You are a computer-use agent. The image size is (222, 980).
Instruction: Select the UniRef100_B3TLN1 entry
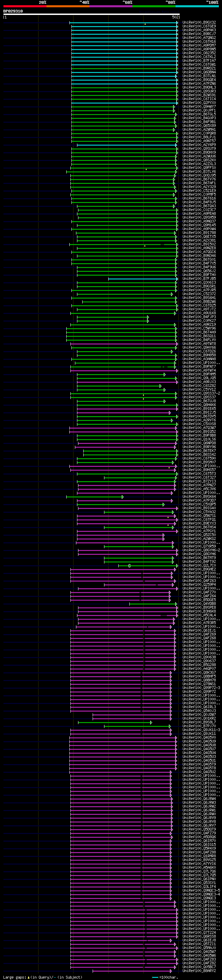pyautogui.click(x=199, y=76)
